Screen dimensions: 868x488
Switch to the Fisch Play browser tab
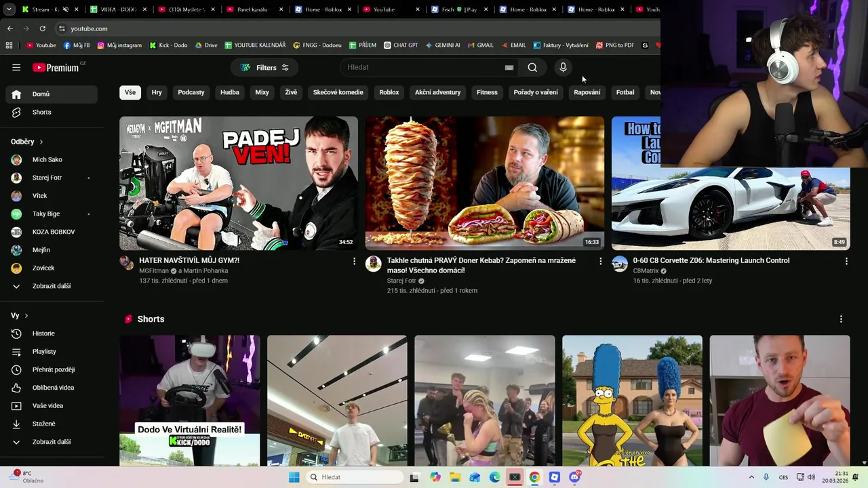(460, 9)
